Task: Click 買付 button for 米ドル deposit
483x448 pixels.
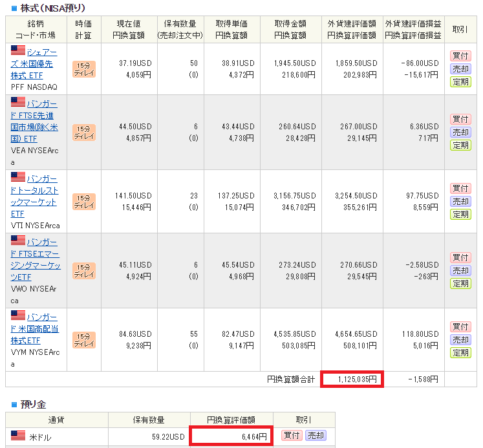Action: 292,435
